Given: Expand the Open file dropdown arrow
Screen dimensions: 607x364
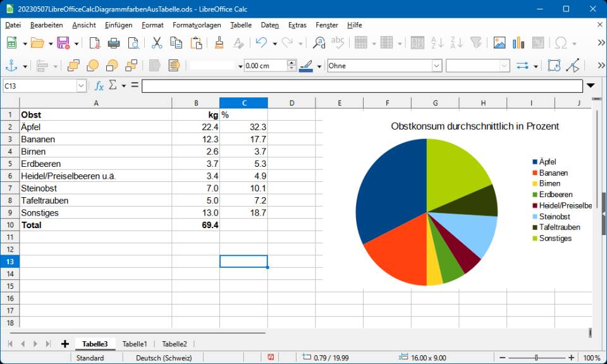Looking at the screenshot, I should 49,44.
